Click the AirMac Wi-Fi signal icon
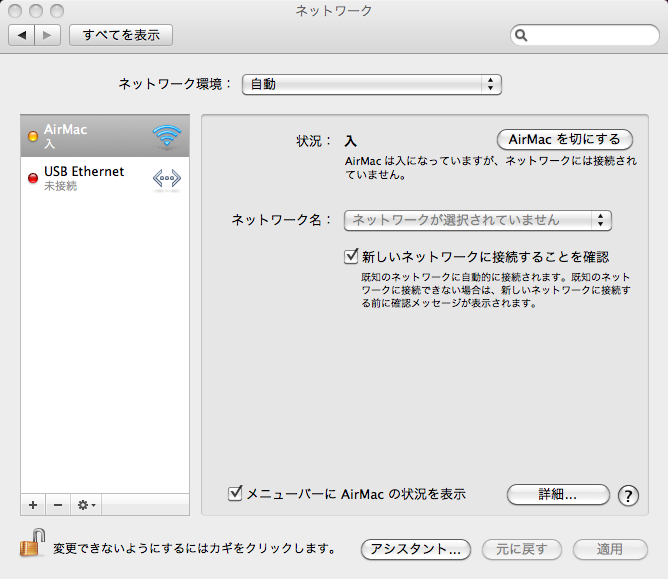 (167, 136)
